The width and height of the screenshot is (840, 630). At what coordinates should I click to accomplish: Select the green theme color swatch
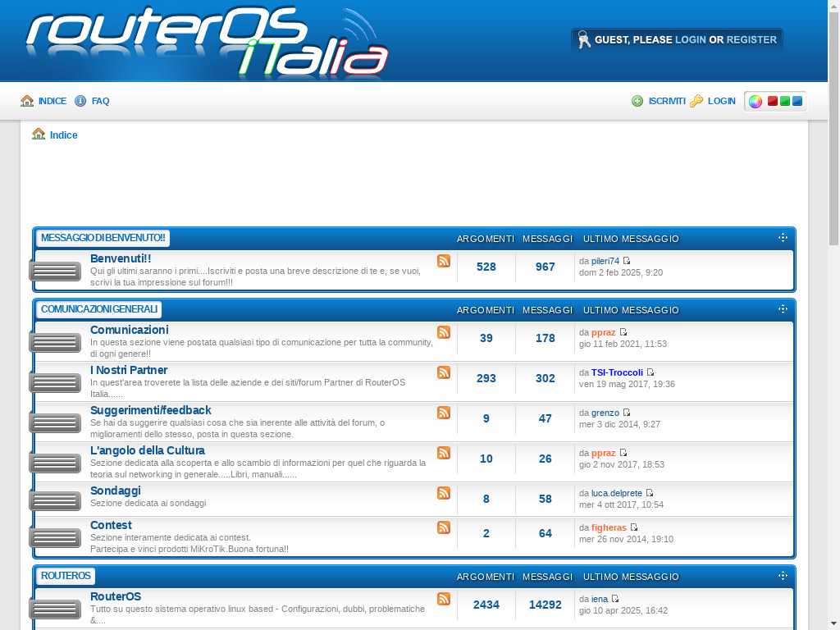pos(785,101)
